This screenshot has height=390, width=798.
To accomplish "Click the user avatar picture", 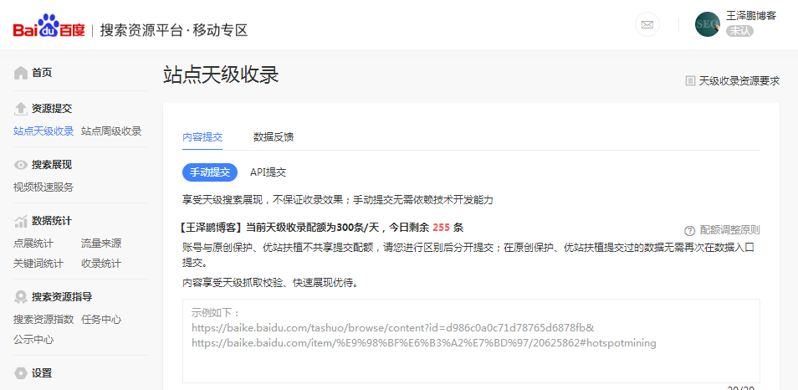I will click(707, 24).
